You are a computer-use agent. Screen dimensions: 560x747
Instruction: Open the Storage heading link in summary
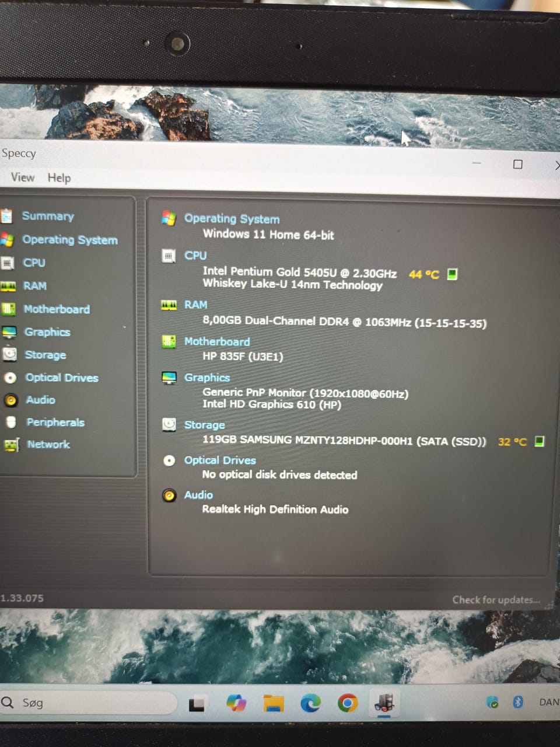pyautogui.click(x=205, y=425)
